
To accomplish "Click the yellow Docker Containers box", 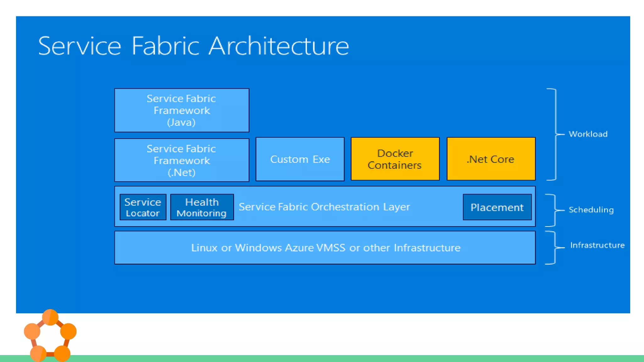I will [395, 159].
